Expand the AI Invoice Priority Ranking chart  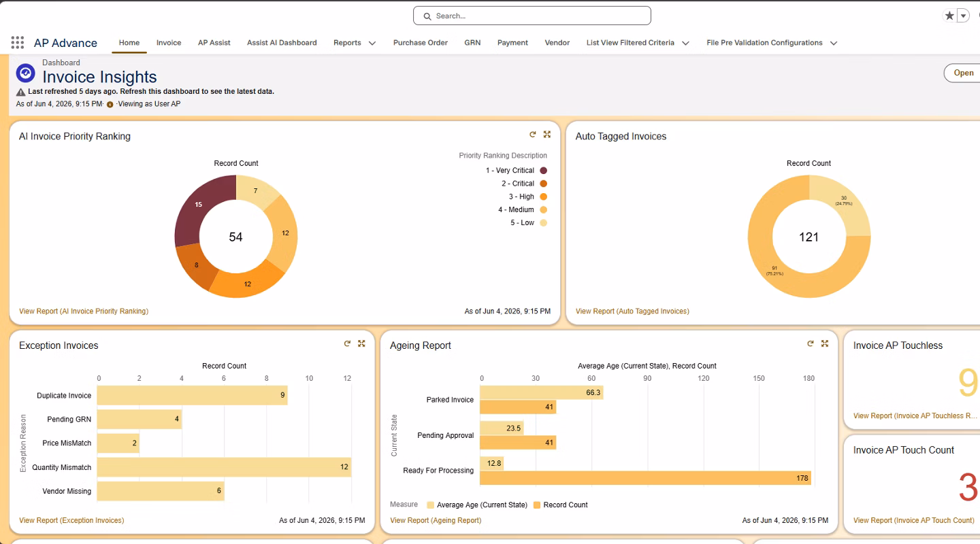coord(547,135)
